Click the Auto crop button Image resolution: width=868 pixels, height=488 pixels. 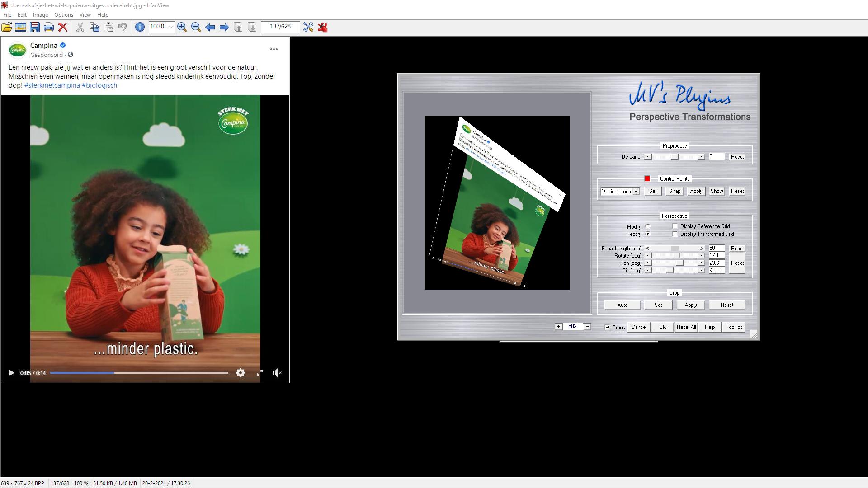(x=623, y=305)
